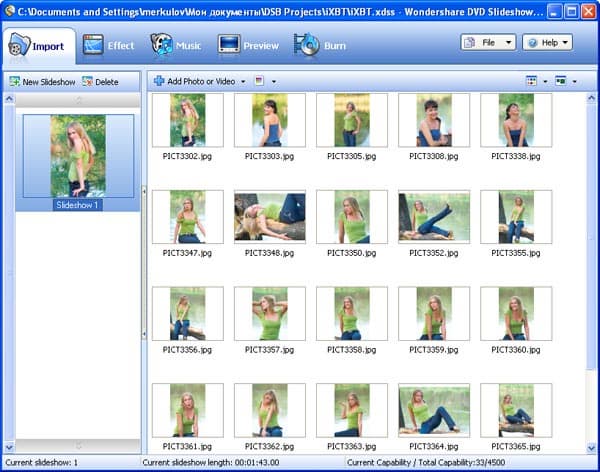Select photo PICT3338.jpg thumbnail

[516, 120]
